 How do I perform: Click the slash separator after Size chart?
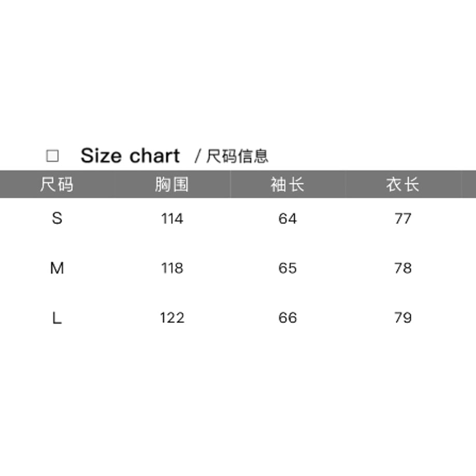[x=198, y=156]
